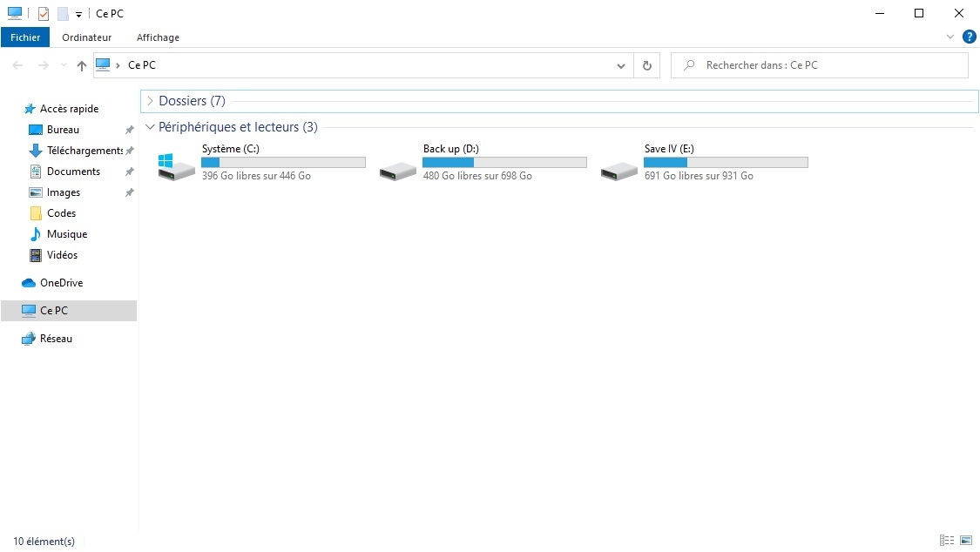Open the address bar history dropdown
The image size is (980, 552).
tap(620, 65)
